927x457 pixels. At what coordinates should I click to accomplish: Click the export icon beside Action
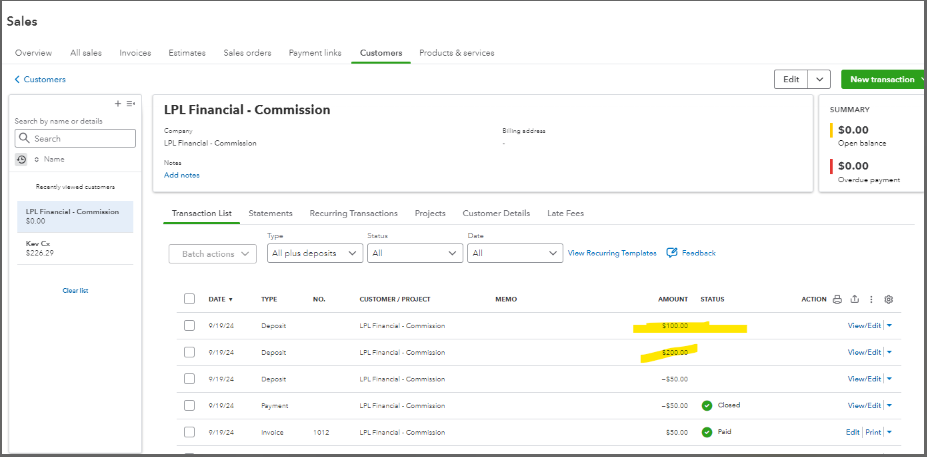tap(854, 299)
